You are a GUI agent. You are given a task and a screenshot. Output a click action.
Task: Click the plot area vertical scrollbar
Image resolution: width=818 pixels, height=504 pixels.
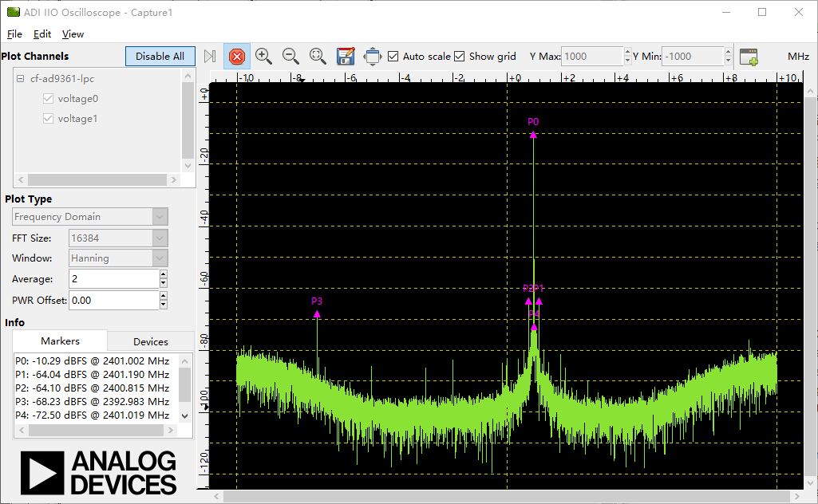pos(810,286)
